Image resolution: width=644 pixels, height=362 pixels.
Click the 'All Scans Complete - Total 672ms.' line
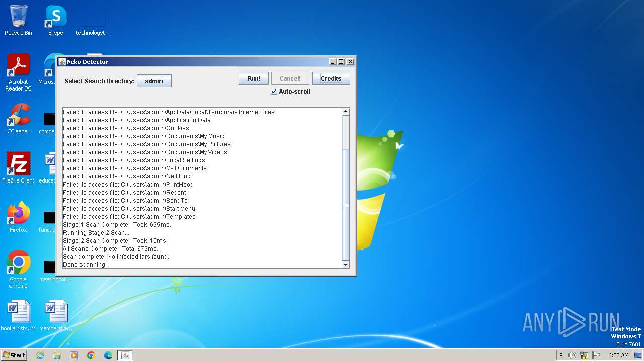pos(111,249)
